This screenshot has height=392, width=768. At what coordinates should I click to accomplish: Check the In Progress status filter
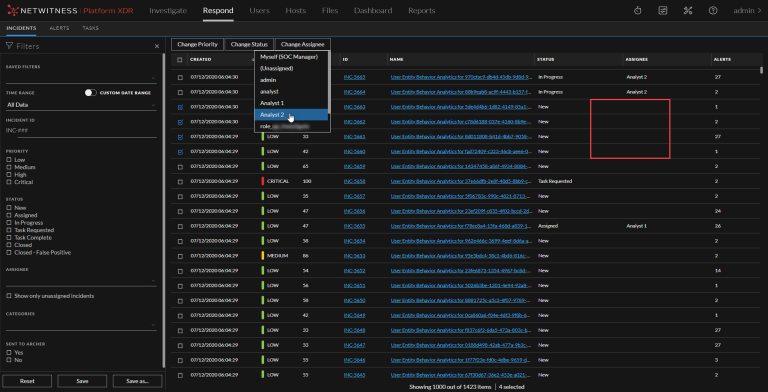coord(9,223)
